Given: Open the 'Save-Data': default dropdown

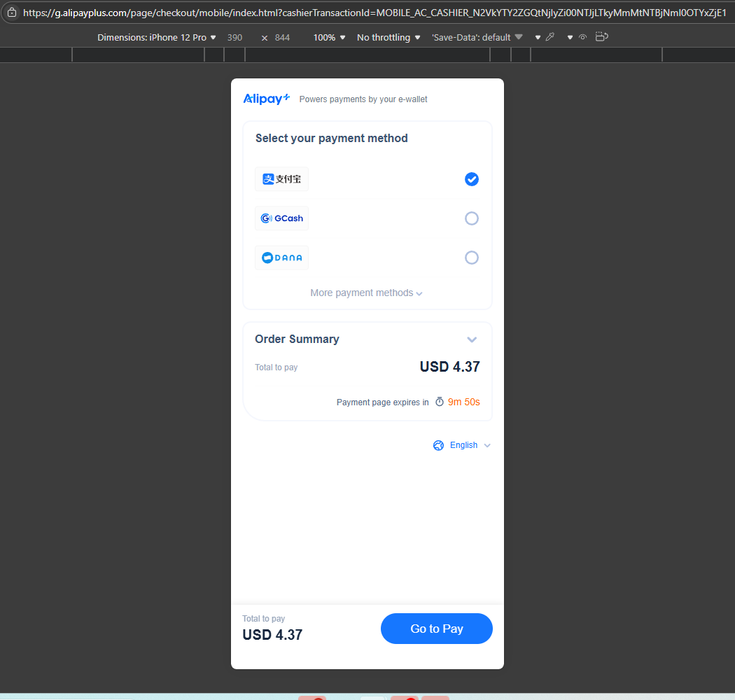Looking at the screenshot, I should point(477,38).
